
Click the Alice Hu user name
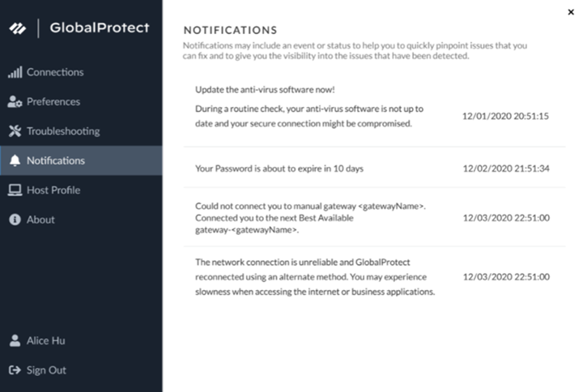(47, 341)
